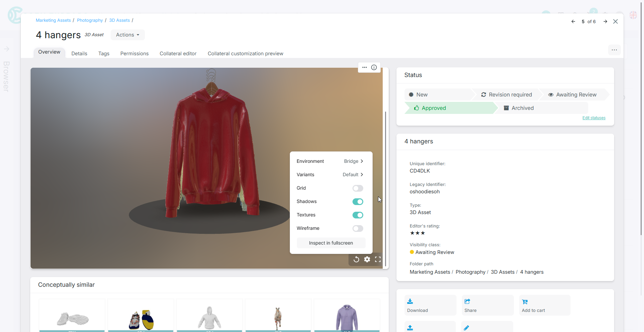The width and height of the screenshot is (644, 332).
Task: Expand the Variants Default option
Action: coord(353,175)
